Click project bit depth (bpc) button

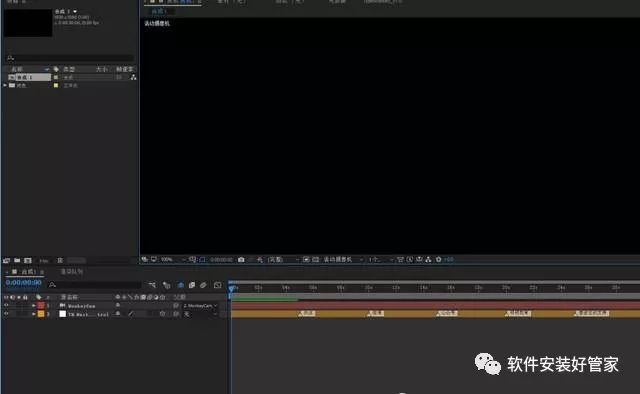pyautogui.click(x=44, y=260)
